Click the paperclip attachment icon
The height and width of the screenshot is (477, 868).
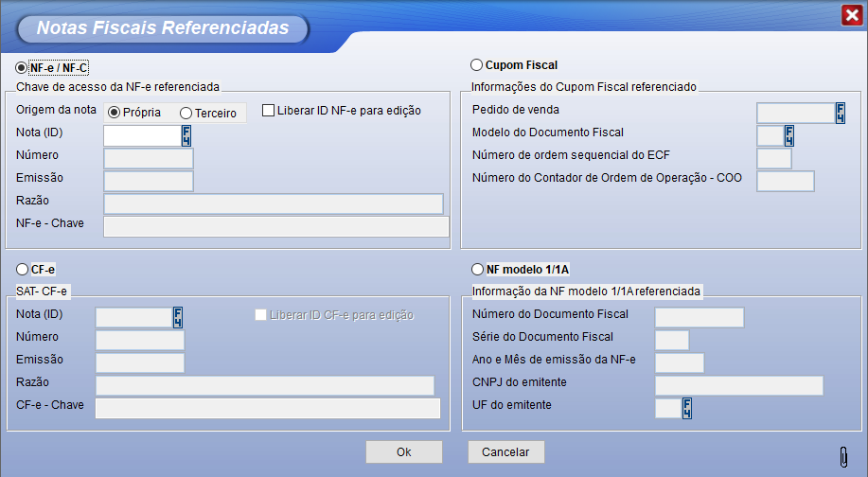point(843,456)
